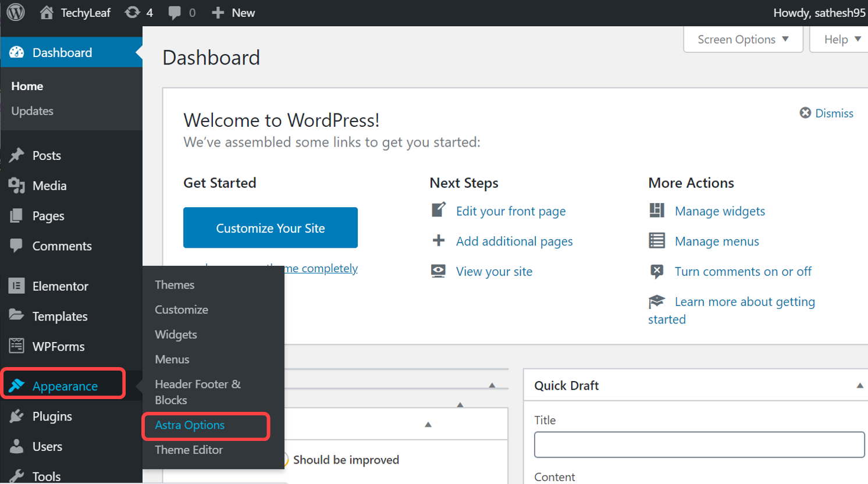
Task: Follow the Manage menus link
Action: (716, 241)
